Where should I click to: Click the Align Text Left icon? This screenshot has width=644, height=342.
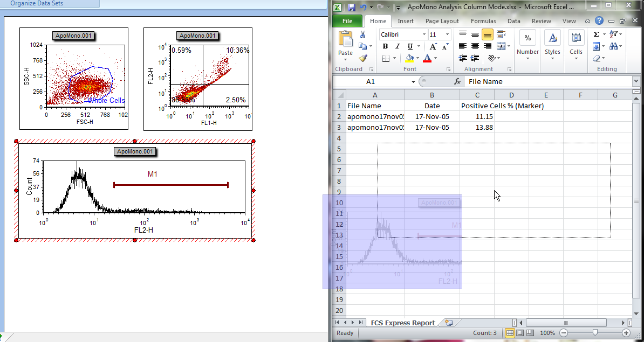point(463,46)
